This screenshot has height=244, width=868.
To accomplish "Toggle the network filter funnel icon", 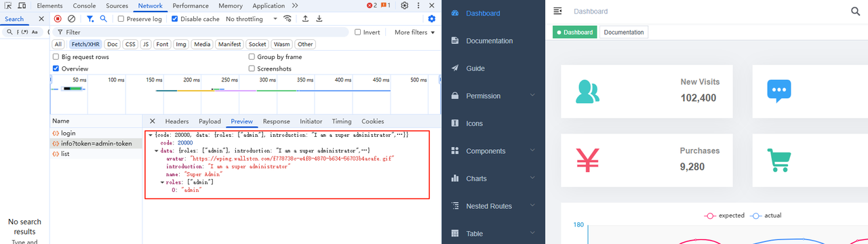I will point(90,19).
